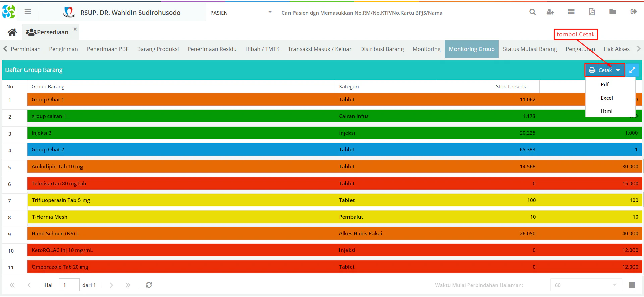The width and height of the screenshot is (644, 297).
Task: Switch to the Distribusi Barang tab
Action: [382, 49]
